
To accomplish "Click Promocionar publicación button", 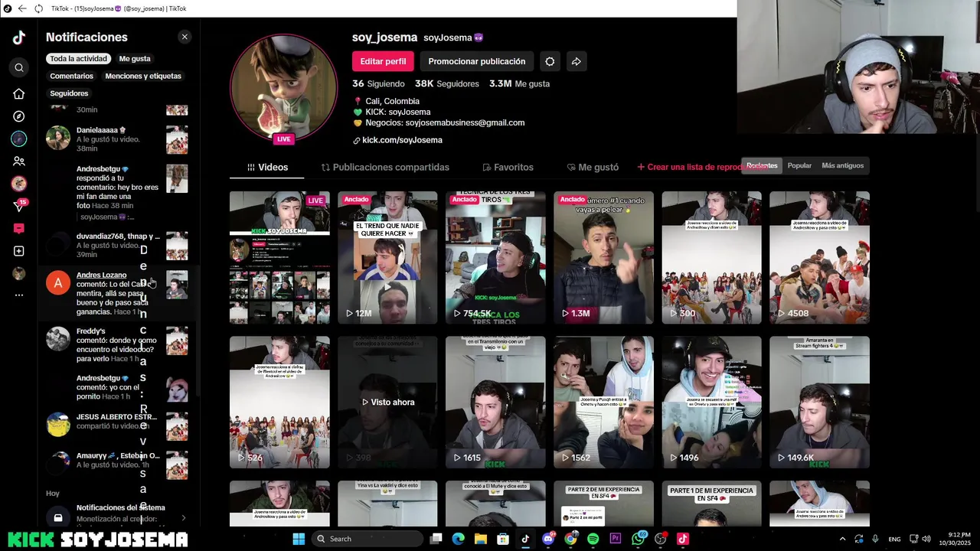I will tap(477, 61).
